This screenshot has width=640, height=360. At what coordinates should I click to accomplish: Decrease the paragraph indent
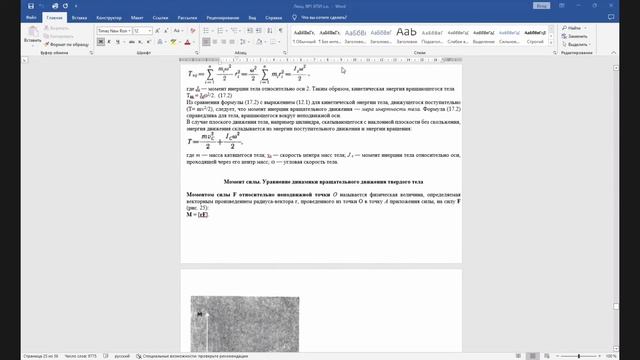pos(250,31)
